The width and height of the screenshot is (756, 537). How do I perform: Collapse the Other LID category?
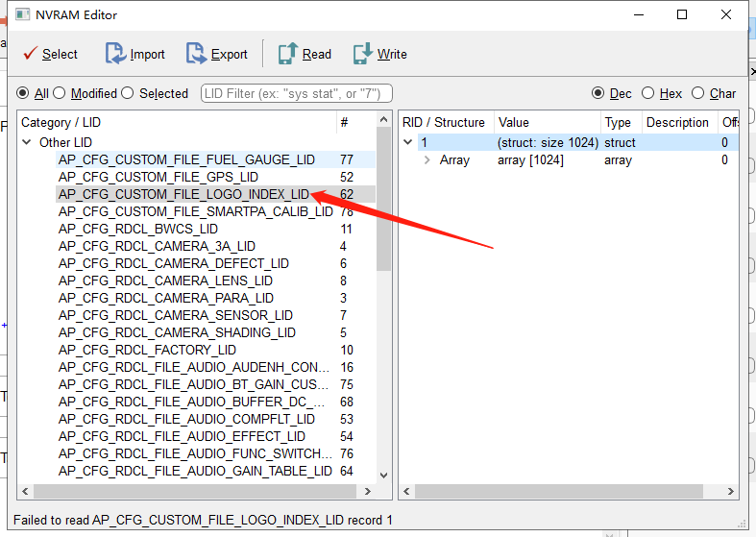point(27,142)
